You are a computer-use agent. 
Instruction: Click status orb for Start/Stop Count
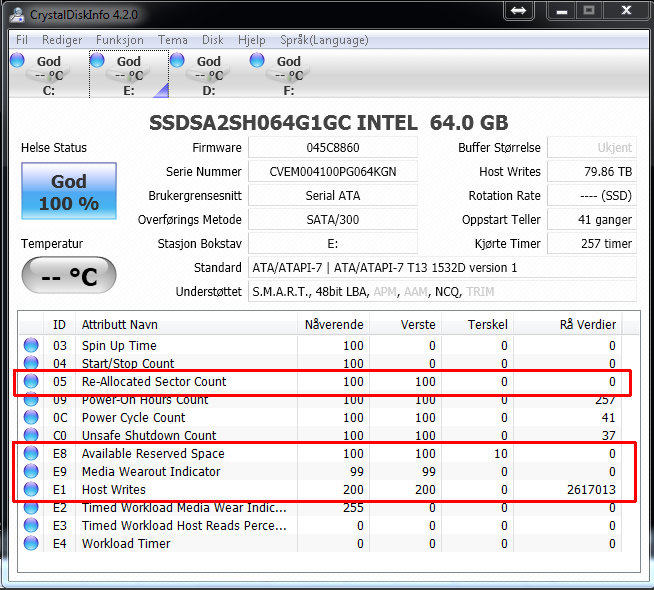pyautogui.click(x=31, y=362)
